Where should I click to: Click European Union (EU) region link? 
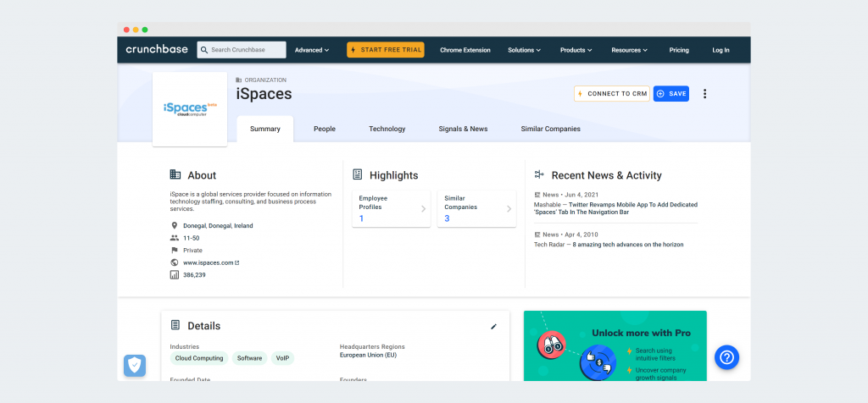(x=368, y=355)
